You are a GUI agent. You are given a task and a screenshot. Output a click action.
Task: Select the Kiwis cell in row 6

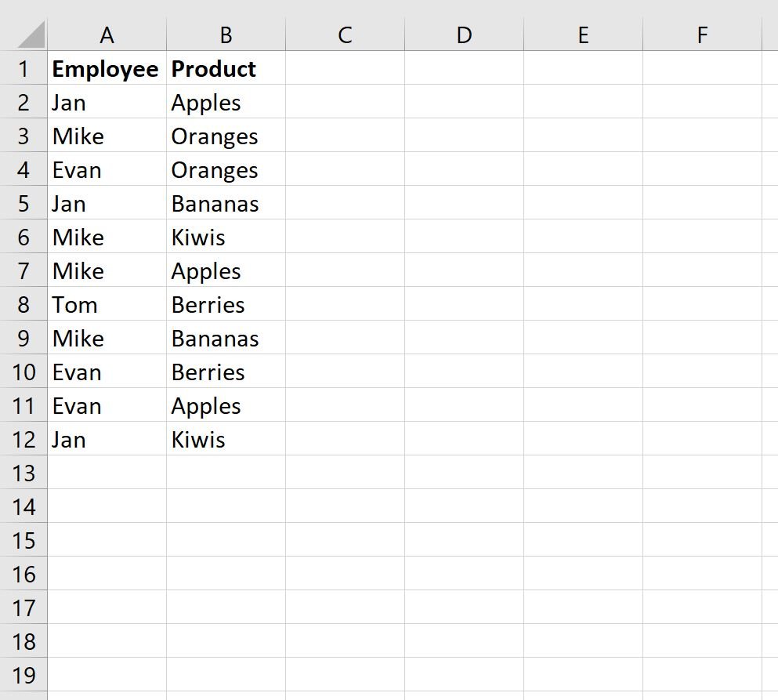pos(226,236)
